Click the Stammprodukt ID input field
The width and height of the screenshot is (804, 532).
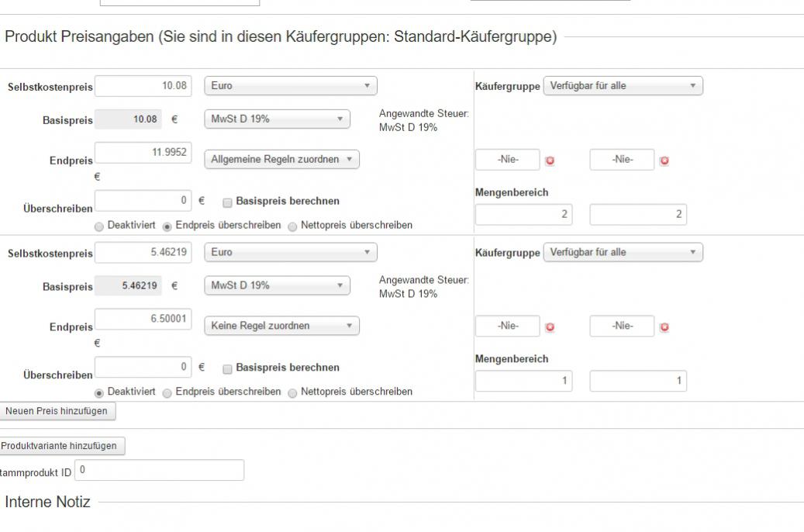(x=159, y=470)
